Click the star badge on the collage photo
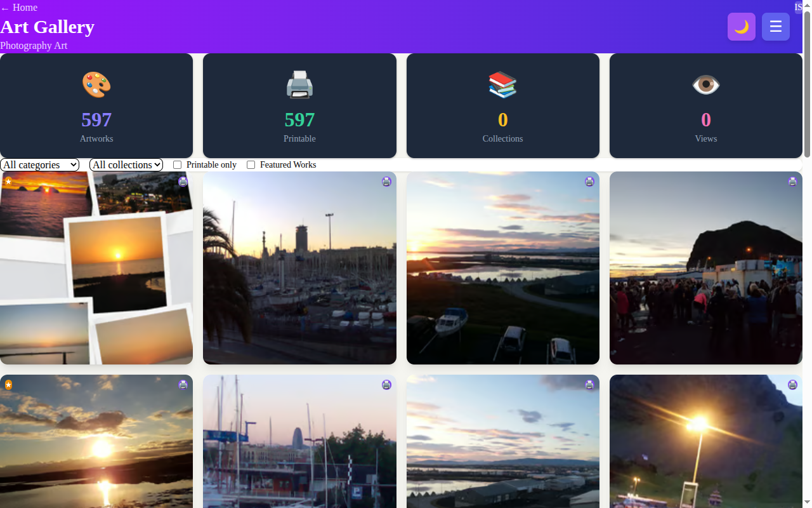Image resolution: width=812 pixels, height=508 pixels. tap(8, 182)
